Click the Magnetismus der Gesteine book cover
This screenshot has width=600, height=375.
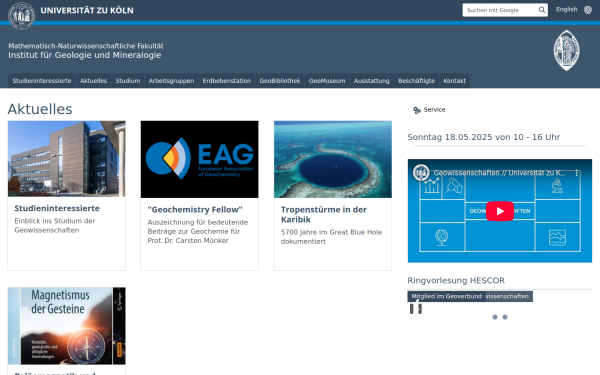tap(67, 326)
